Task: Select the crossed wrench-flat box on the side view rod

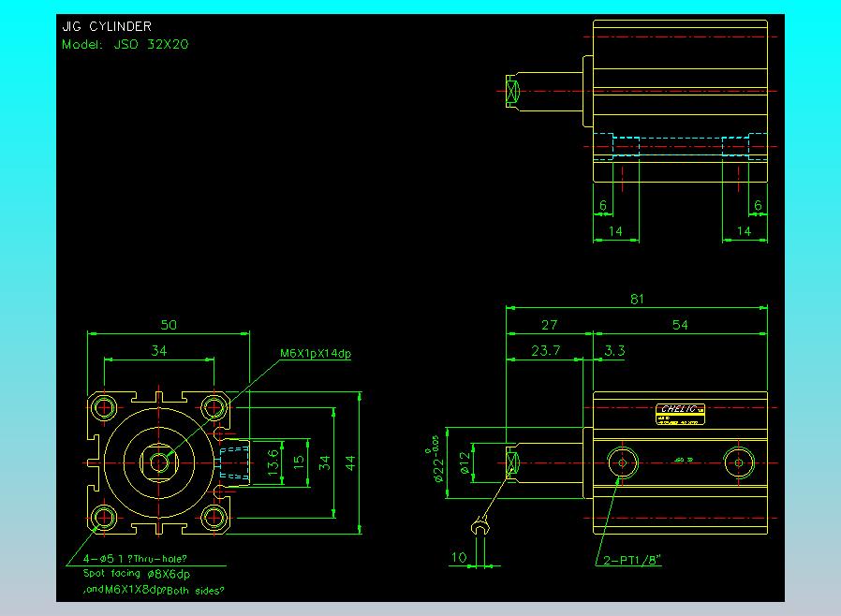Action: (512, 462)
